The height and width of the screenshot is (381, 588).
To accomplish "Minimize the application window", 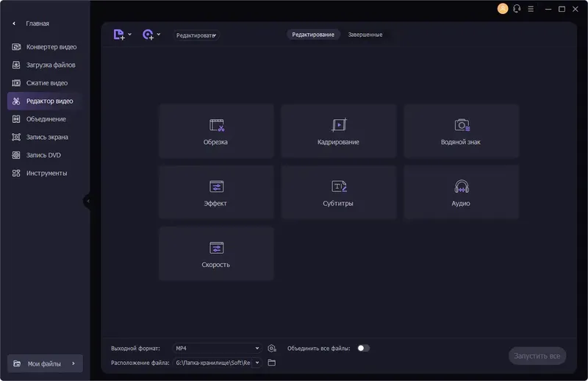I will point(548,9).
